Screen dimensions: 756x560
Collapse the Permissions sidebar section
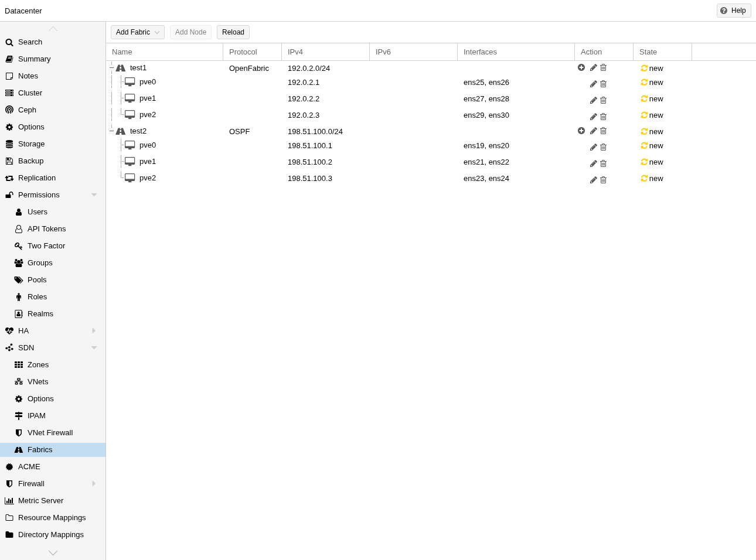(94, 195)
